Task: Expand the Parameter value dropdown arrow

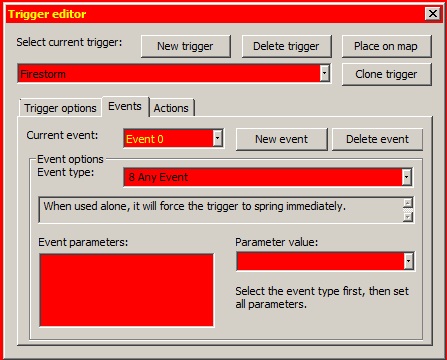Action: (x=409, y=261)
